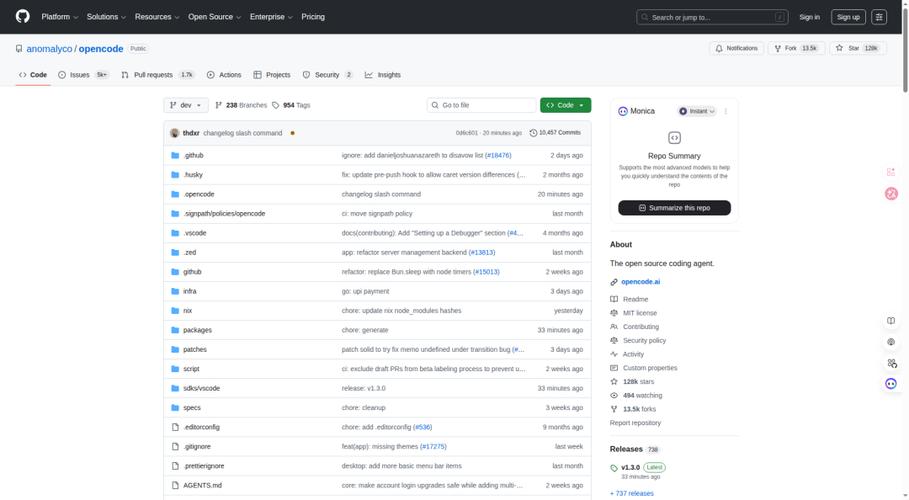Image resolution: width=909 pixels, height=500 pixels.
Task: Open the .signpath/policies/opencode folder
Action: (x=224, y=213)
